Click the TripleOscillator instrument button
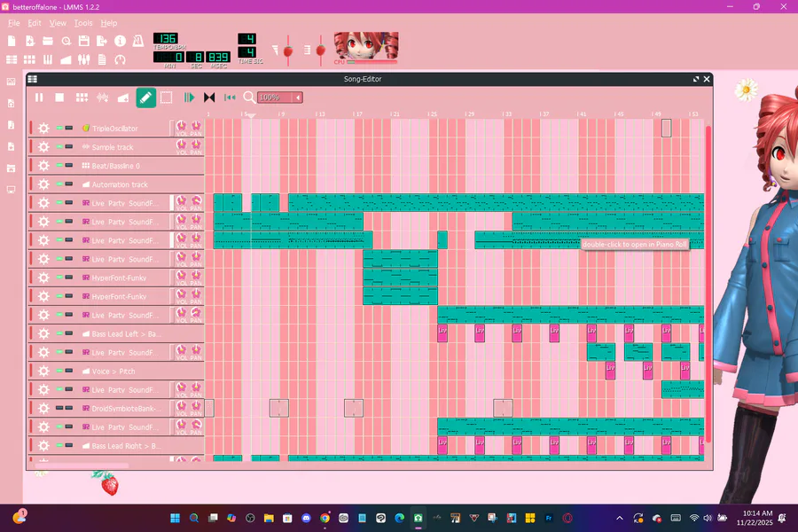Viewport: 798px width, 532px height. pos(124,129)
